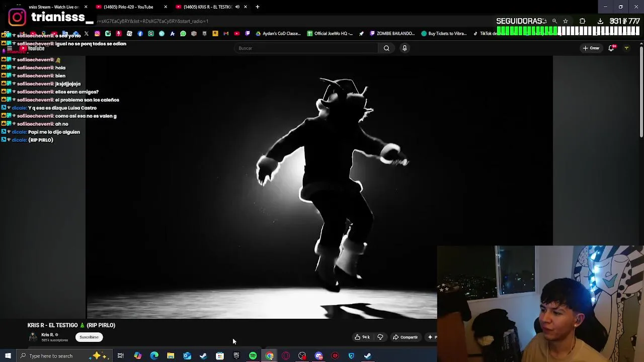
Task: Open the browser downloads icon
Action: (600, 21)
